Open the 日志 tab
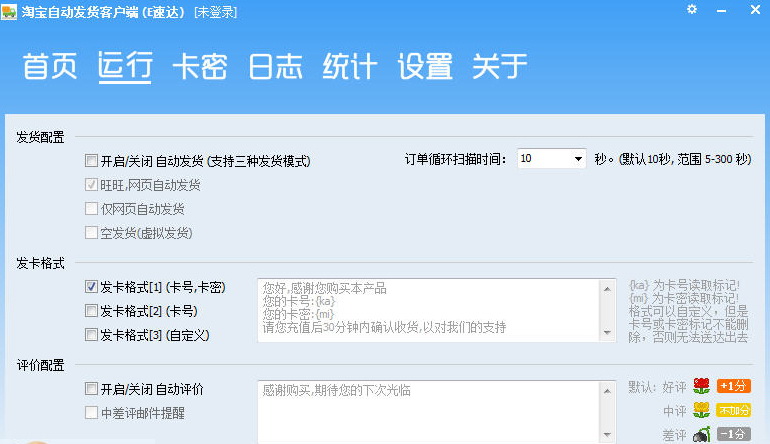This screenshot has width=770, height=444. (275, 66)
